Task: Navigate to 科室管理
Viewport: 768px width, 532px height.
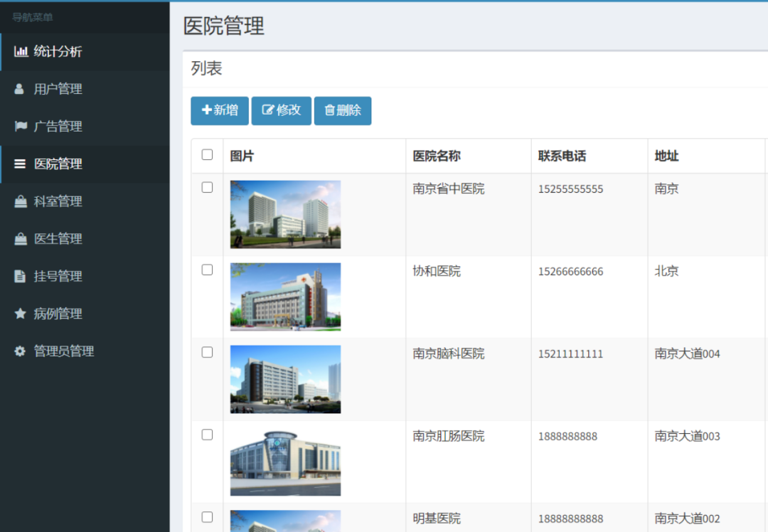Action: click(85, 201)
